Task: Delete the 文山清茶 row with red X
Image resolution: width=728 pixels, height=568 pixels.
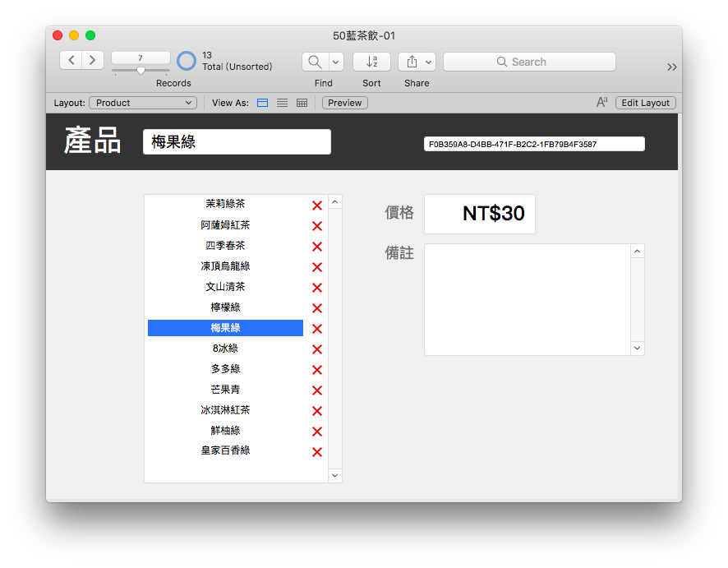Action: (x=317, y=288)
